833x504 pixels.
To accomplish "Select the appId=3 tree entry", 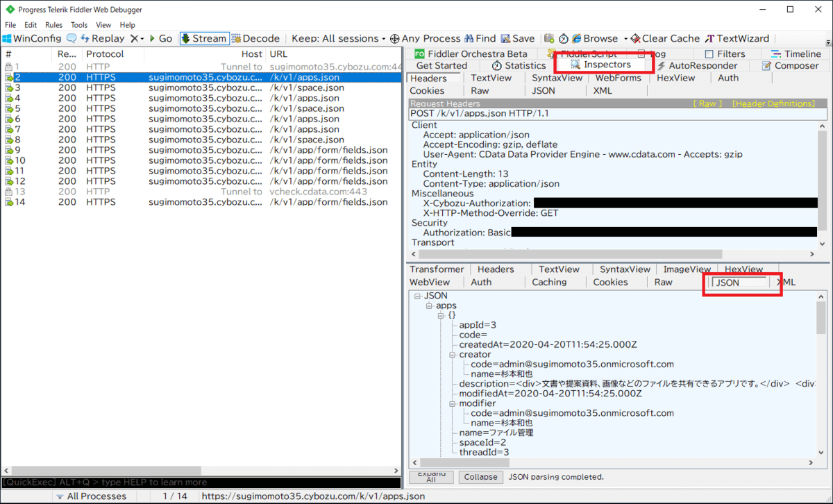I will tap(478, 325).
